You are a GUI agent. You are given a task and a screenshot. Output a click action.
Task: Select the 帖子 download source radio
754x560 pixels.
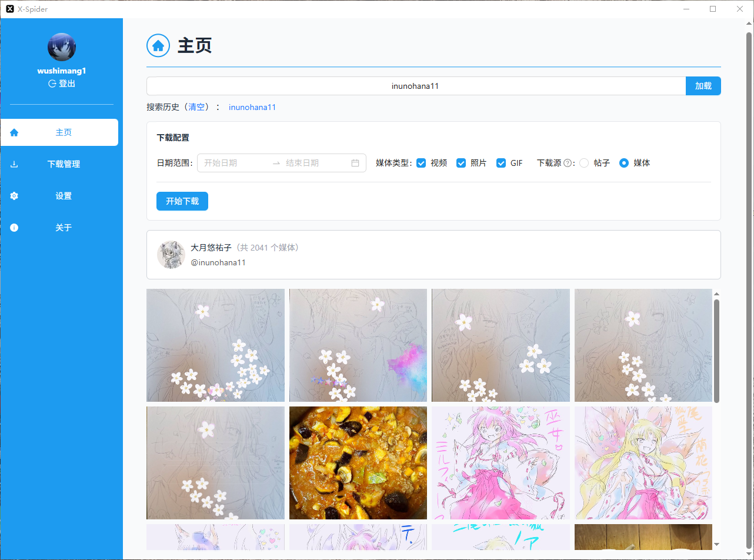point(584,163)
